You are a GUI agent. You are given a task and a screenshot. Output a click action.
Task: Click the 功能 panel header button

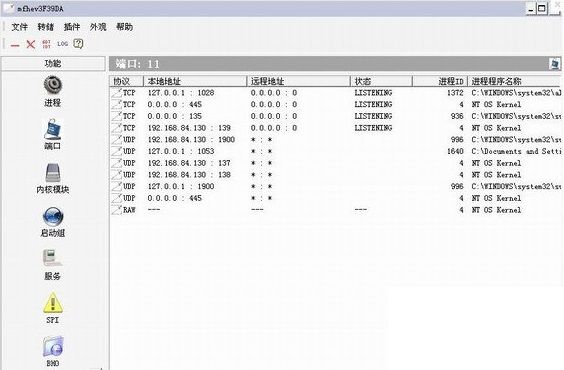[x=53, y=64]
